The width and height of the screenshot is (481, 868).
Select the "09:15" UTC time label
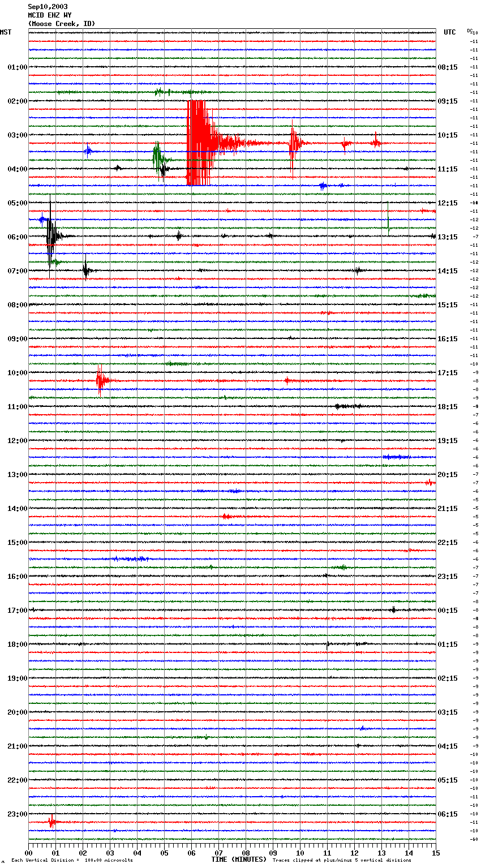point(448,101)
